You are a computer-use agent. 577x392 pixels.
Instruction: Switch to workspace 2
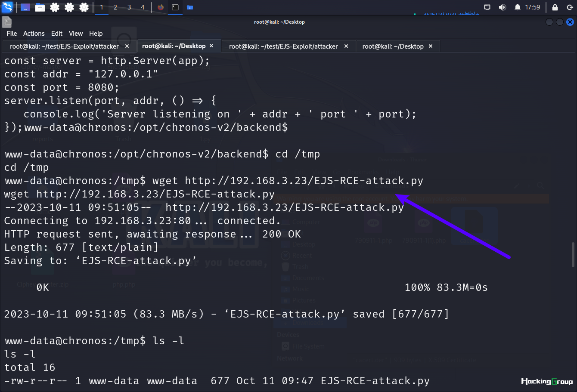click(115, 7)
